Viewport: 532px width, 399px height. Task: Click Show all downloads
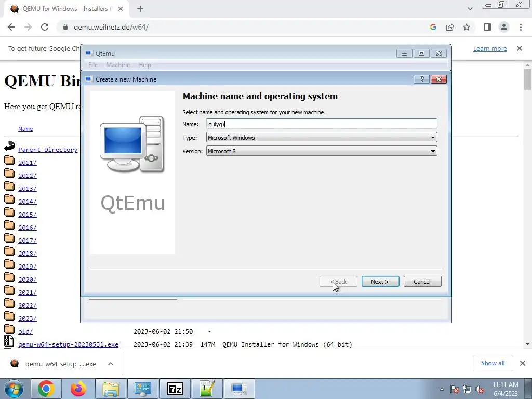tap(493, 363)
